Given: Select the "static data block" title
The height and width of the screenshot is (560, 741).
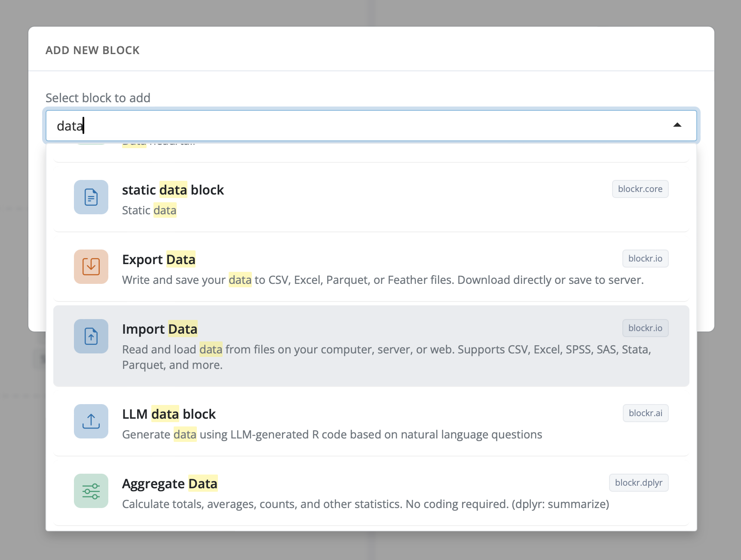Looking at the screenshot, I should coord(173,190).
